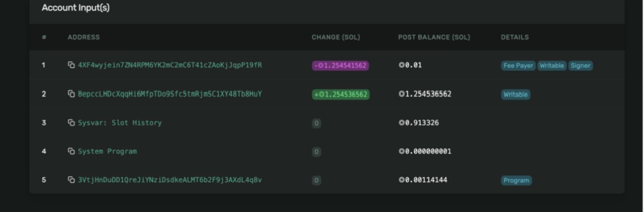Click the Writable badge on row 2
Image resolution: width=644 pixels, height=212 pixels.
point(515,95)
